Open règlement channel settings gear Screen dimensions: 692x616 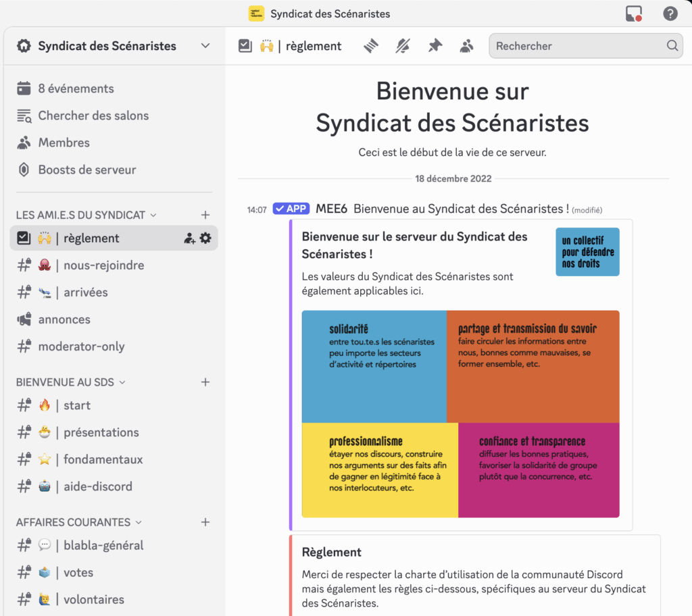(205, 238)
